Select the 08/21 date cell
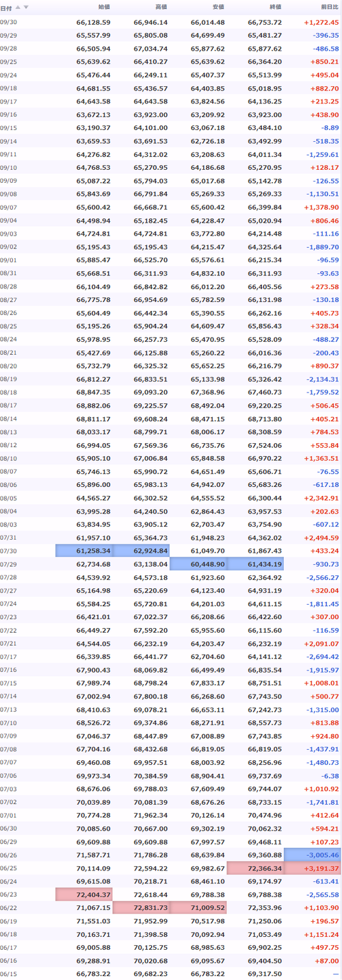 click(8, 352)
